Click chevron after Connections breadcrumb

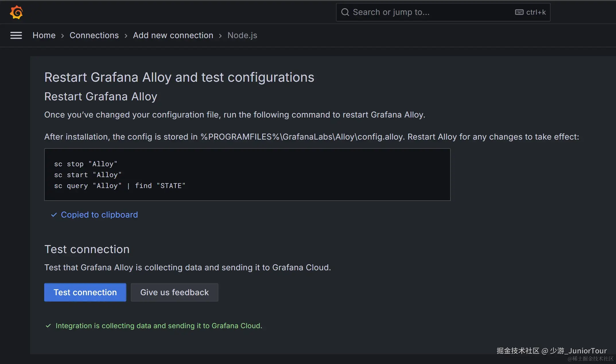(x=126, y=36)
